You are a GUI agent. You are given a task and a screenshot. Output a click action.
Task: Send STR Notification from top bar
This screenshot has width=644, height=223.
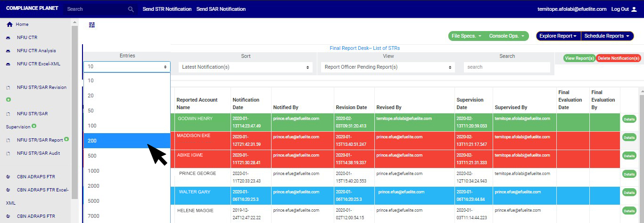(x=167, y=9)
